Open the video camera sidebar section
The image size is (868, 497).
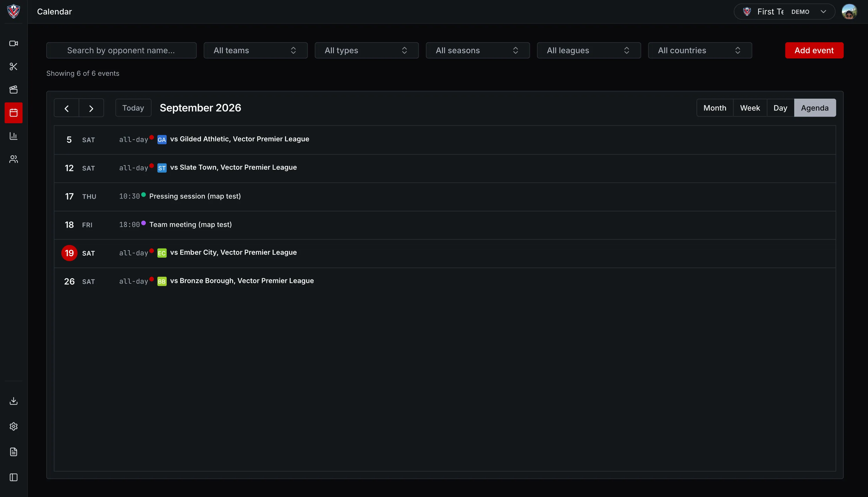14,43
